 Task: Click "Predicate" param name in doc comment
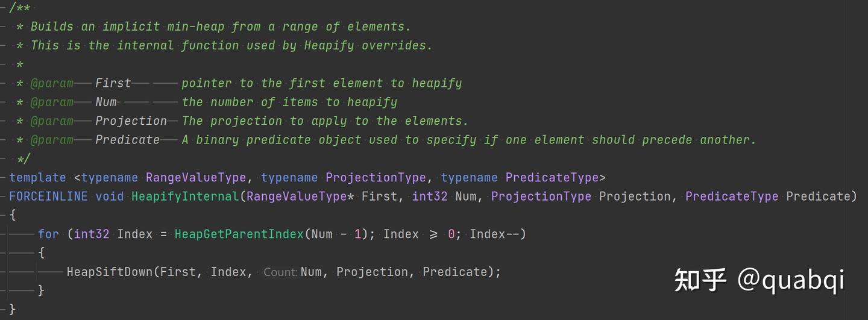point(127,140)
